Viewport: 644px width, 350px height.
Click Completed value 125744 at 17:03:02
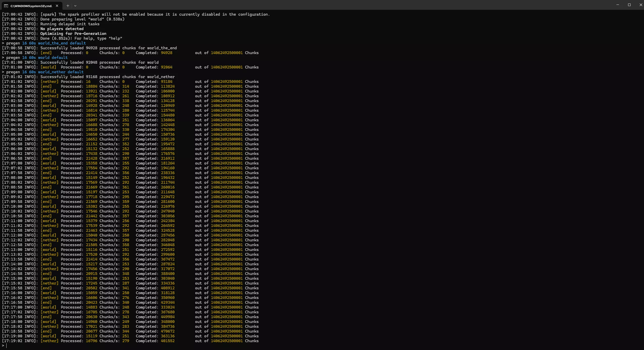coord(168,110)
